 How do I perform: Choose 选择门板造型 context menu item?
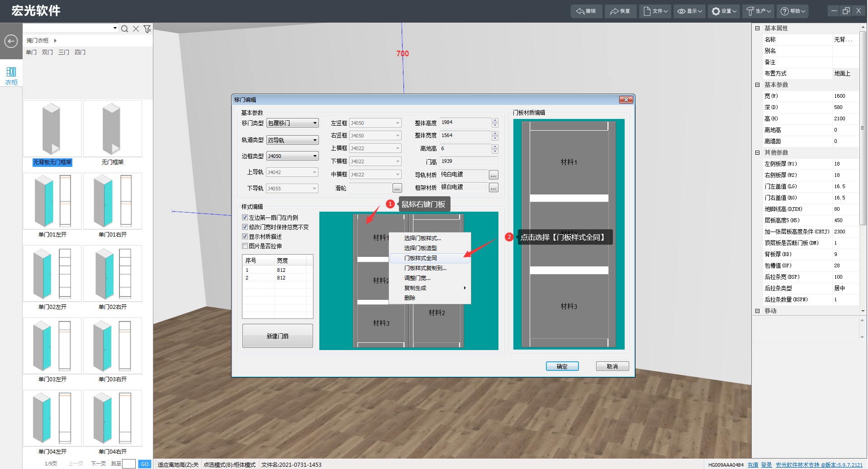click(x=430, y=248)
